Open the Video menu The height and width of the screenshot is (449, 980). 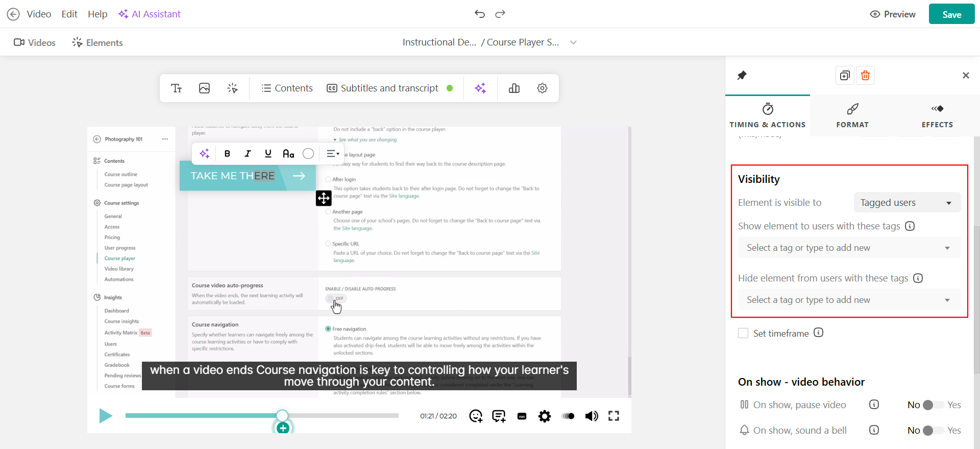[x=39, y=14]
